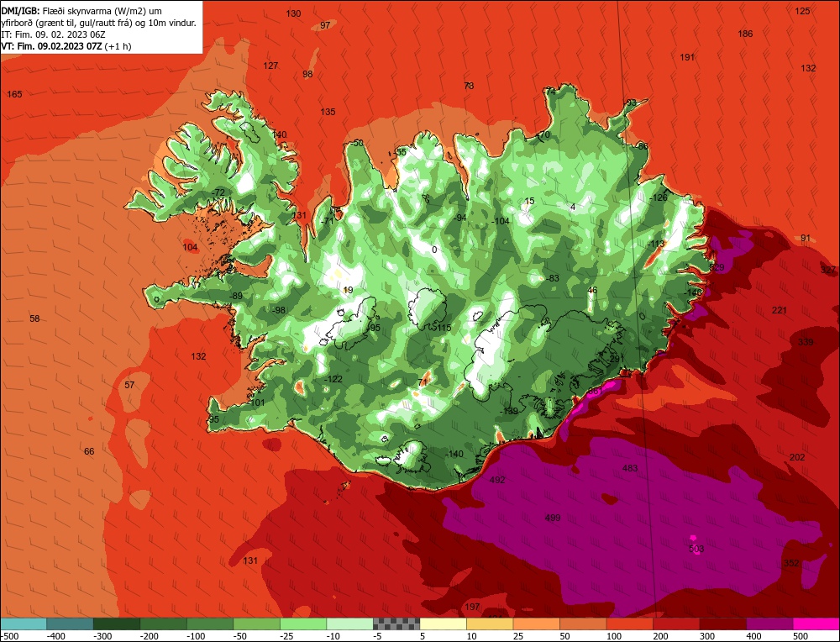Screen dimensions: 840x642
Task: Click the map value 339
Action: (806, 343)
